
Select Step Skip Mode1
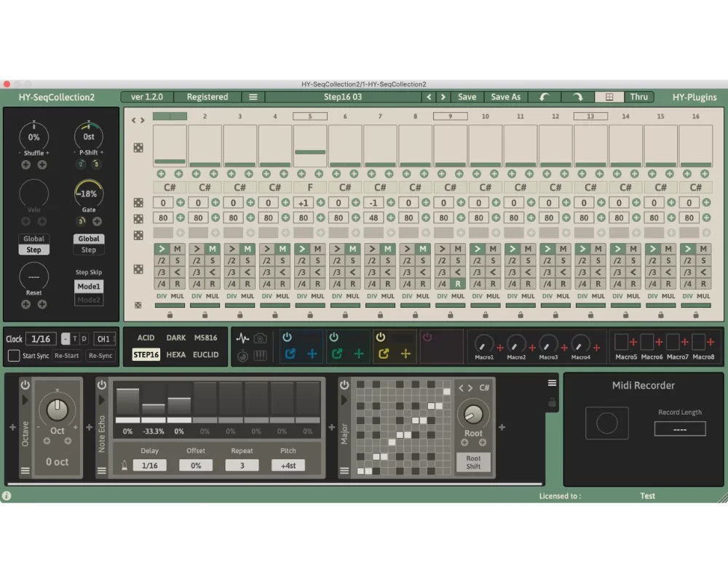89,287
